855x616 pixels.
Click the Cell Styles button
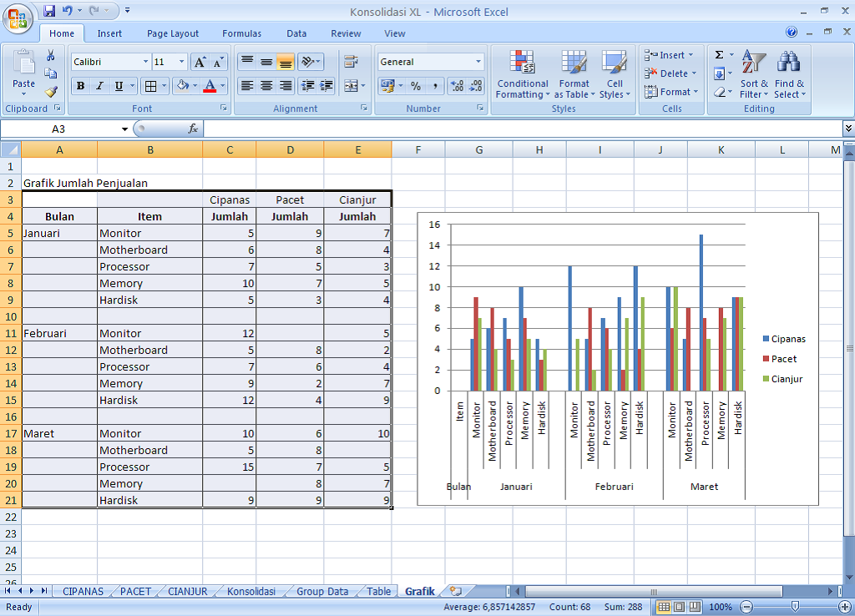[x=615, y=74]
